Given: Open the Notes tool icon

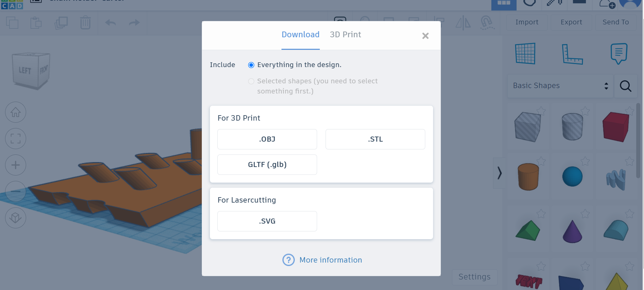Looking at the screenshot, I should point(619,54).
